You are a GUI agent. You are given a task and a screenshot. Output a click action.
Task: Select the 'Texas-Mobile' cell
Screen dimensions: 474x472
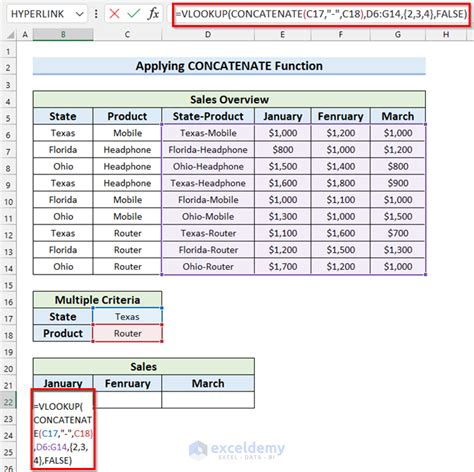[x=208, y=133]
